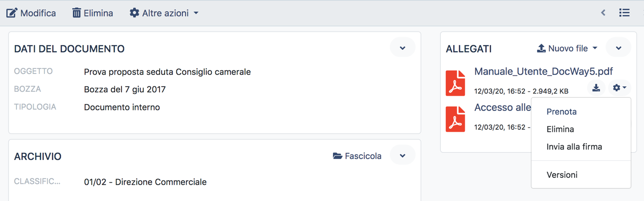Collapse the Allegati panel
Screen dimensions: 644x201
[618, 48]
